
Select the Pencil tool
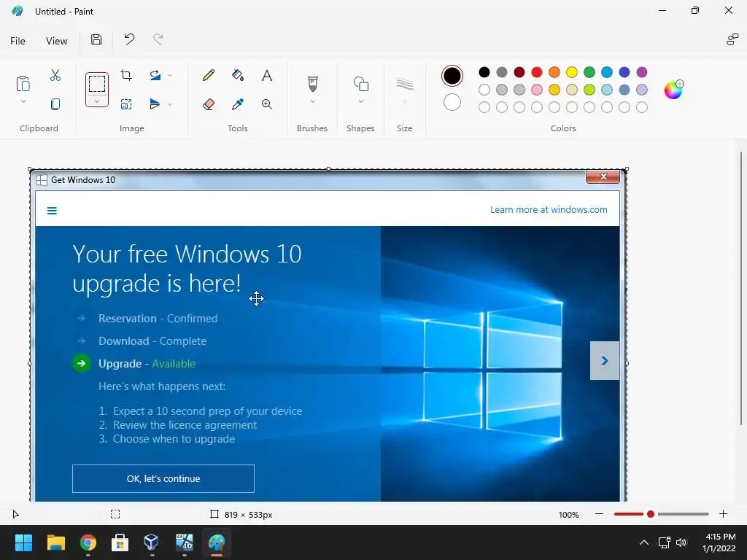tap(208, 75)
